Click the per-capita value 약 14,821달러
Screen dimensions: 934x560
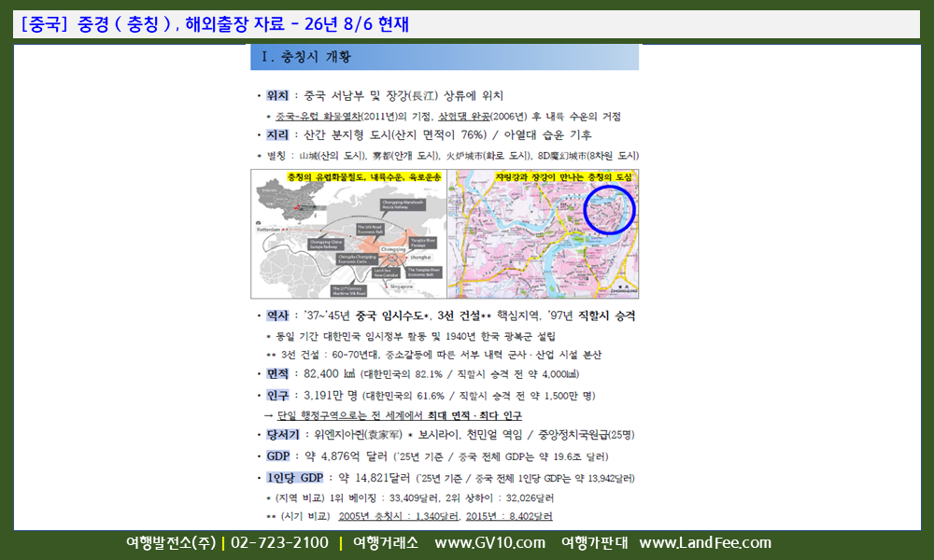[375, 478]
